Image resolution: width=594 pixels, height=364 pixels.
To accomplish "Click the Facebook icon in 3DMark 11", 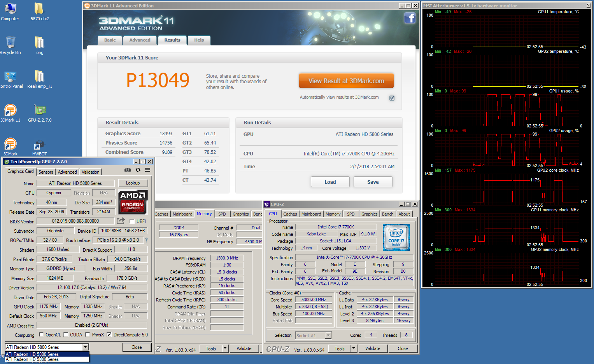I will coord(410,18).
